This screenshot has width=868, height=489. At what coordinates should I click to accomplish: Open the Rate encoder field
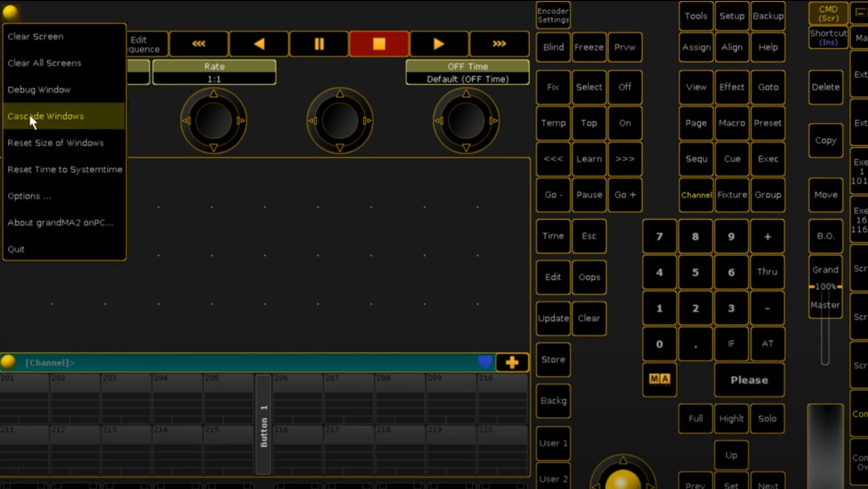point(214,72)
